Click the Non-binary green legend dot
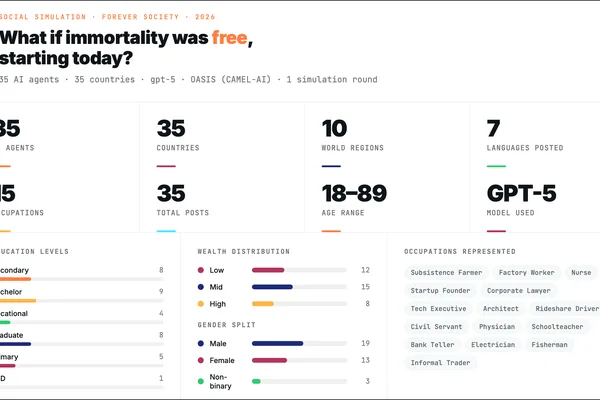This screenshot has width=600, height=400. coord(201,381)
